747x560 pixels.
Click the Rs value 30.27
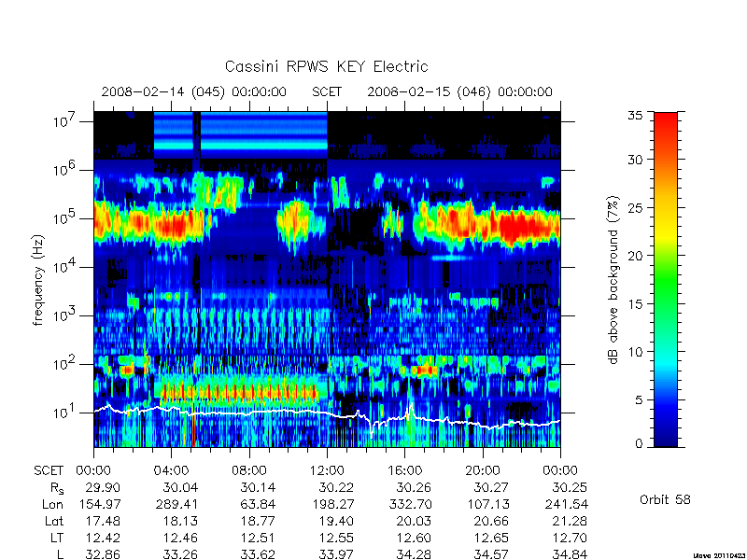tap(491, 487)
